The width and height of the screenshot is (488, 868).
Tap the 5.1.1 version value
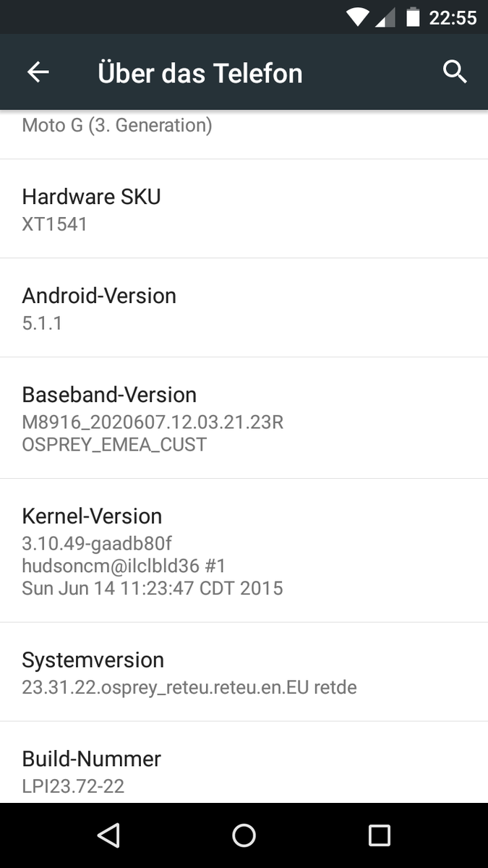click(x=42, y=323)
